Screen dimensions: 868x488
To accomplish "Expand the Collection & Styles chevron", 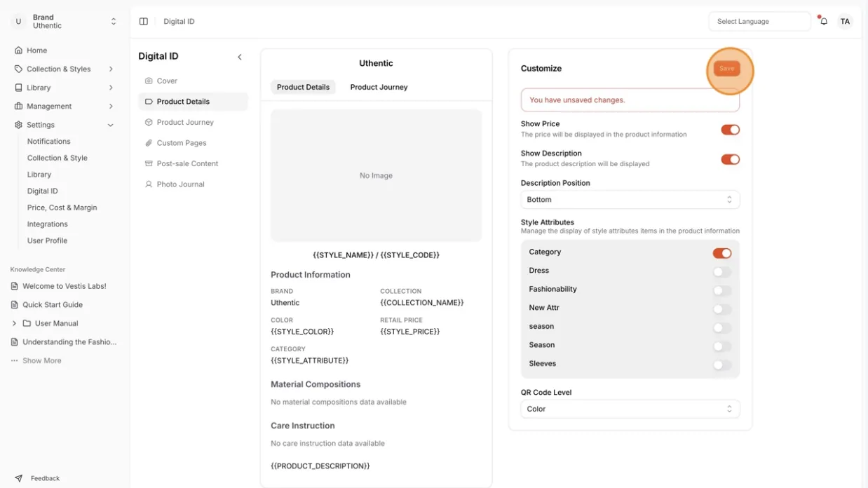I will (111, 69).
